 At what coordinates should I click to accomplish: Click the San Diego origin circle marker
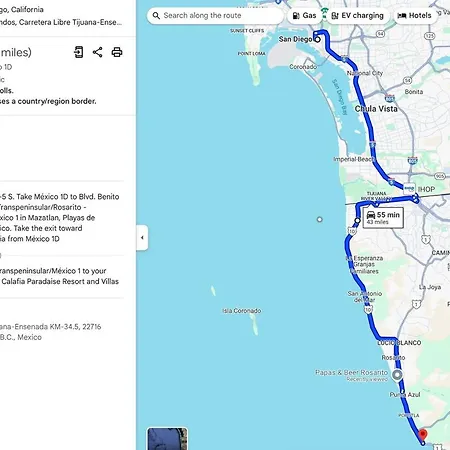pyautogui.click(x=318, y=39)
